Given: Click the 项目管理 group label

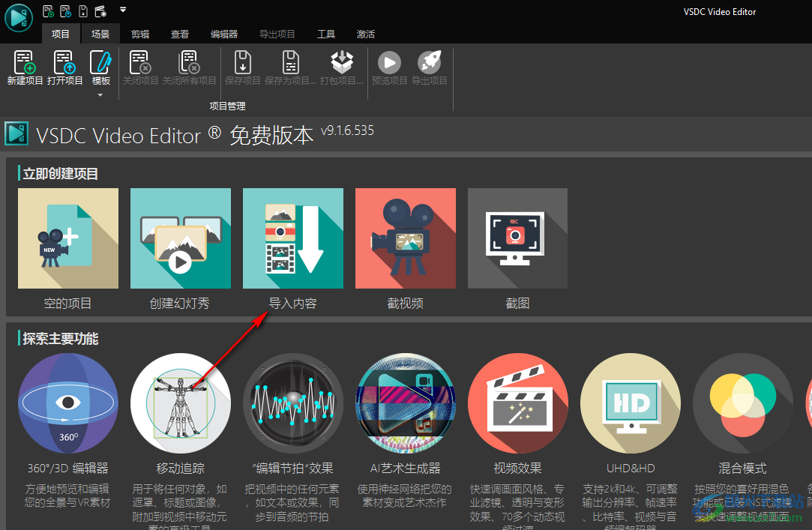Looking at the screenshot, I should [x=227, y=106].
